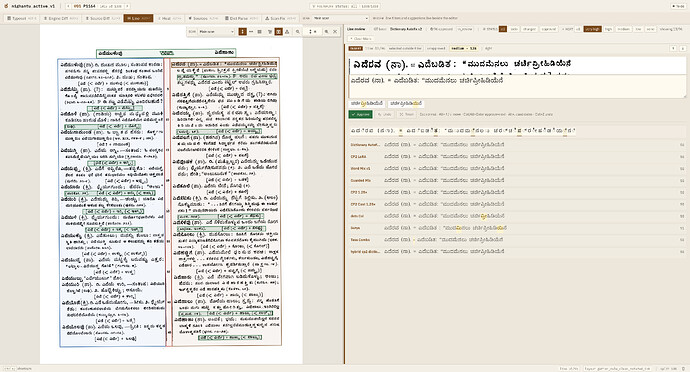Click the medium 5.26 confidence badge
Image resolution: width=690 pixels, height=372 pixels.
(464, 48)
